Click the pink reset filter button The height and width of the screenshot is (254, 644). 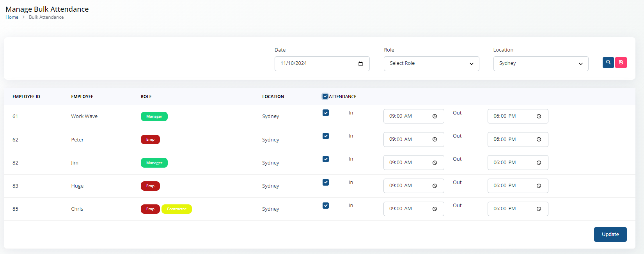(621, 63)
